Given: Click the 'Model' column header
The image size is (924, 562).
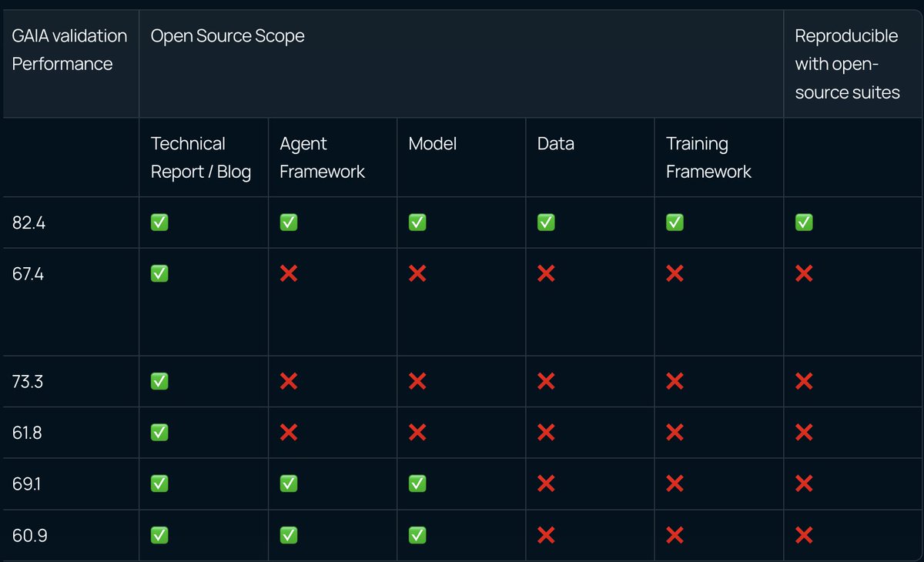Looking at the screenshot, I should tap(461, 157).
